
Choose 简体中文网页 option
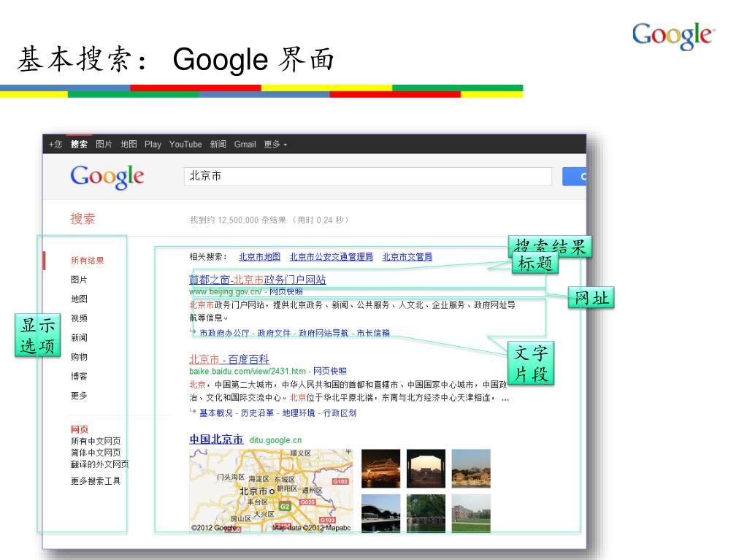pos(96,453)
